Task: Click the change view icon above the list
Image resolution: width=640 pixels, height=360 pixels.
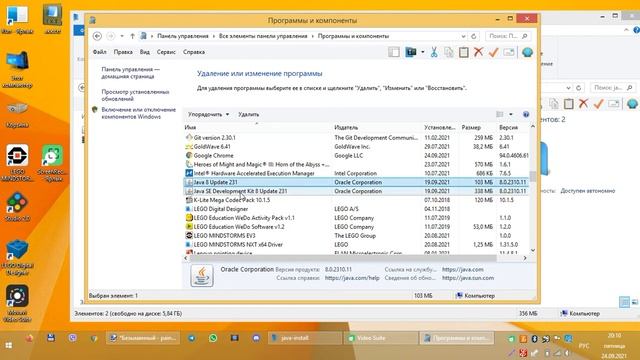Action: (500, 114)
